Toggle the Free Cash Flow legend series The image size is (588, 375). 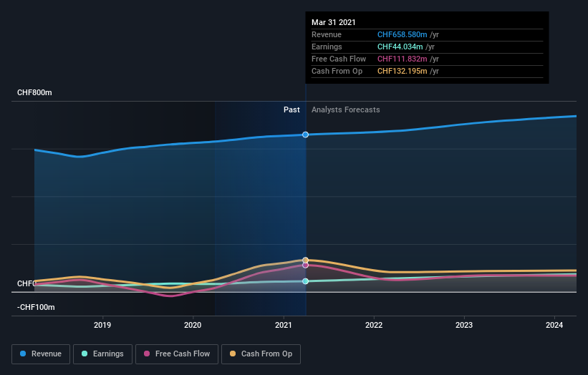(177, 354)
